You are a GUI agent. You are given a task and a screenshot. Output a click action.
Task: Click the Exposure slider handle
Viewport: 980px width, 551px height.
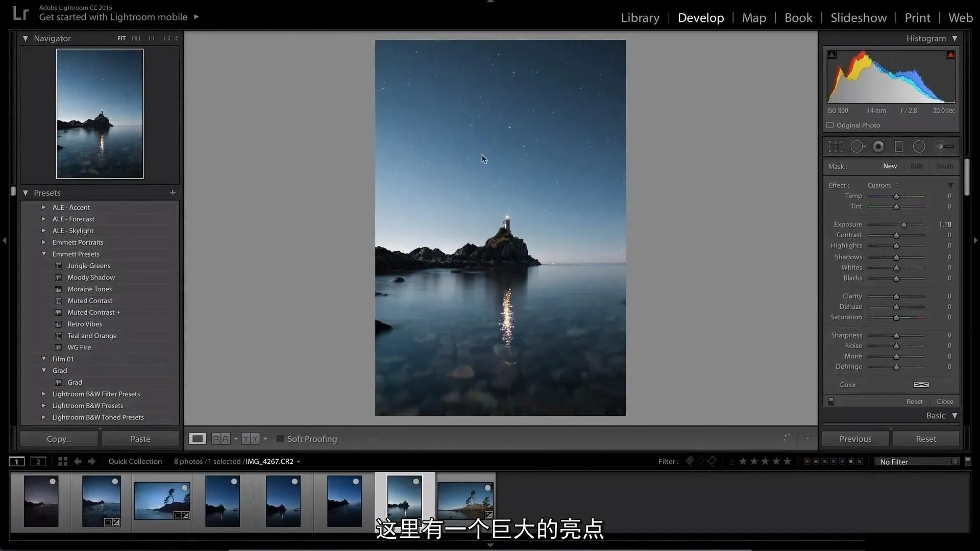point(904,225)
